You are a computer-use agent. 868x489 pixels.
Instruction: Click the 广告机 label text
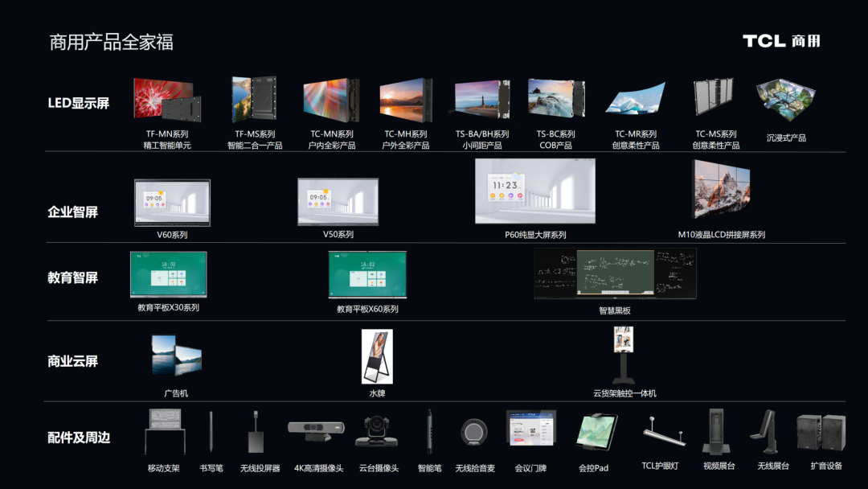176,393
